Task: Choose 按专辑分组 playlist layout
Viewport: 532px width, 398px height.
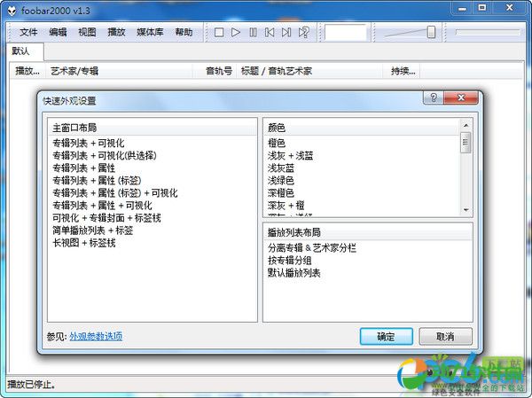Action: pos(290,261)
